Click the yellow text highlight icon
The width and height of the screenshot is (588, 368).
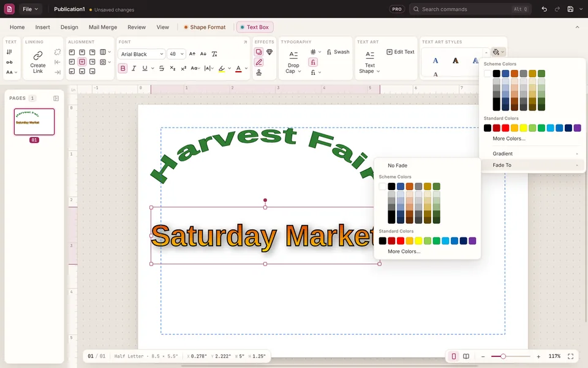(x=222, y=69)
